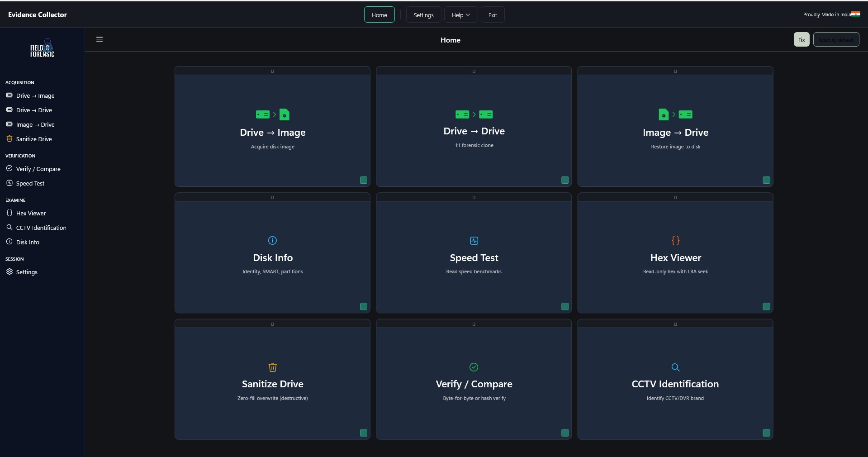This screenshot has height=457, width=868.
Task: Click "Restore image to disk" text
Action: [675, 147]
